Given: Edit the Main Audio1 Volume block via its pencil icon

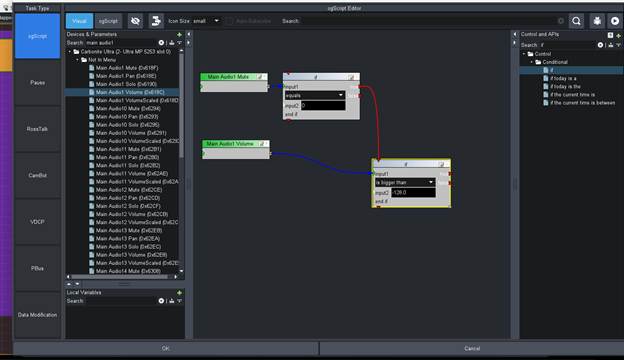Looking at the screenshot, I should (262, 144).
